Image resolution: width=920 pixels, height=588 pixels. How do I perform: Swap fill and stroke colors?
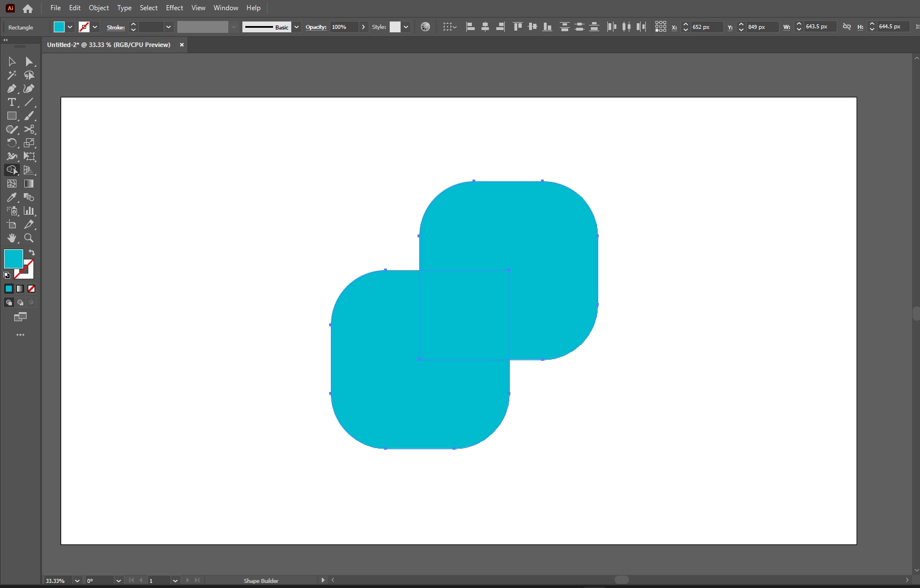(32, 253)
